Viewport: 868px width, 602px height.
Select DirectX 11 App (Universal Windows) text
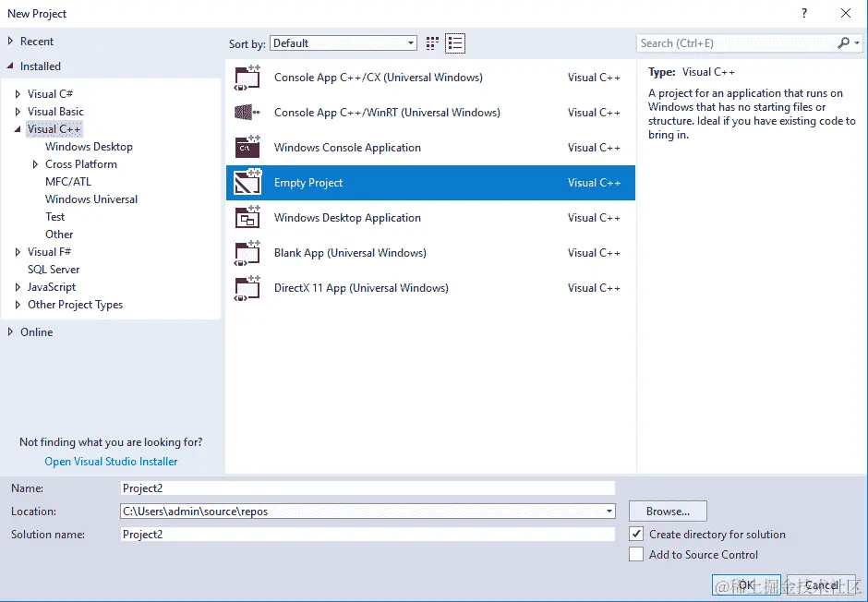[361, 288]
